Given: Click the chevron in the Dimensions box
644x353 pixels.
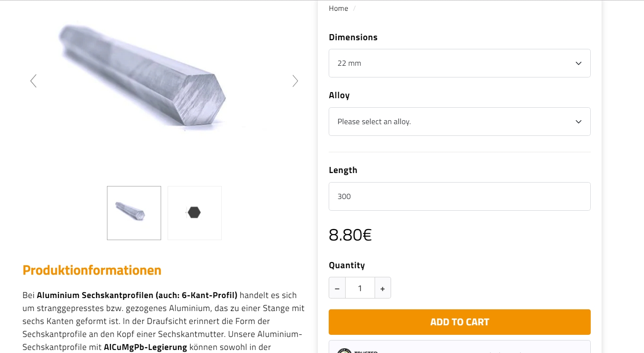Looking at the screenshot, I should 578,63.
